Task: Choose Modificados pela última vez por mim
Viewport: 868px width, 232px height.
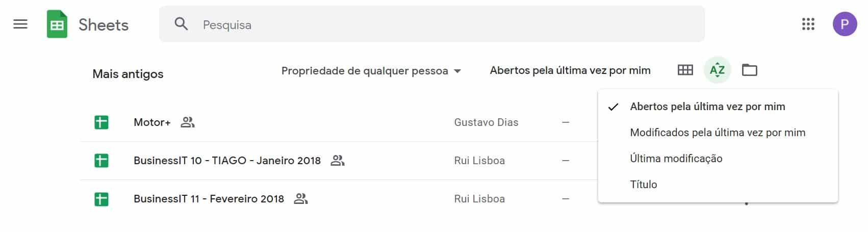Action: [x=718, y=133]
